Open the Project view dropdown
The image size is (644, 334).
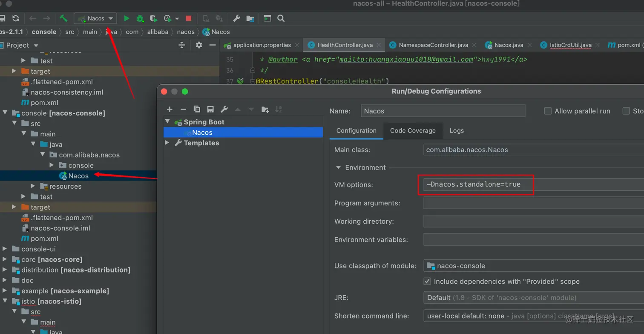pos(36,46)
